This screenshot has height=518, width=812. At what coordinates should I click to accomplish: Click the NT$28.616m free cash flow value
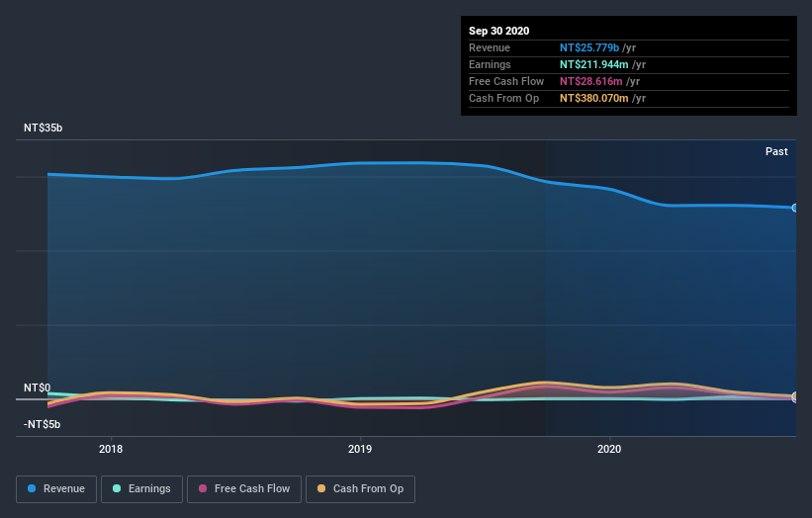click(590, 81)
